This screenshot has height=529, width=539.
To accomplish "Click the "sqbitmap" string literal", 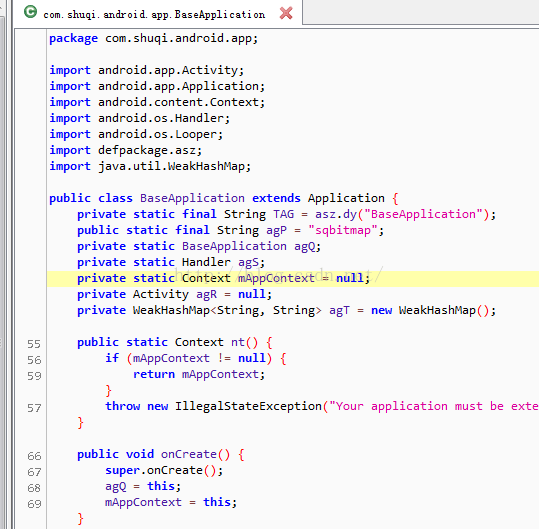I will 343,230.
